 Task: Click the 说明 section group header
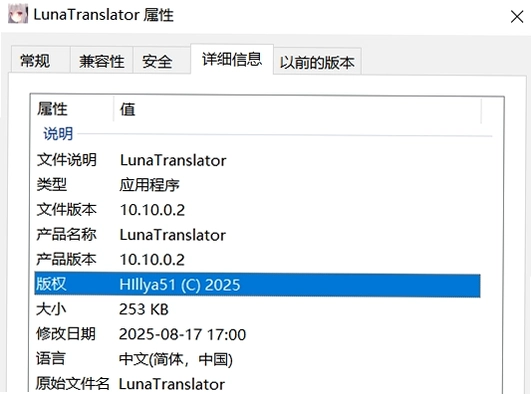58,134
